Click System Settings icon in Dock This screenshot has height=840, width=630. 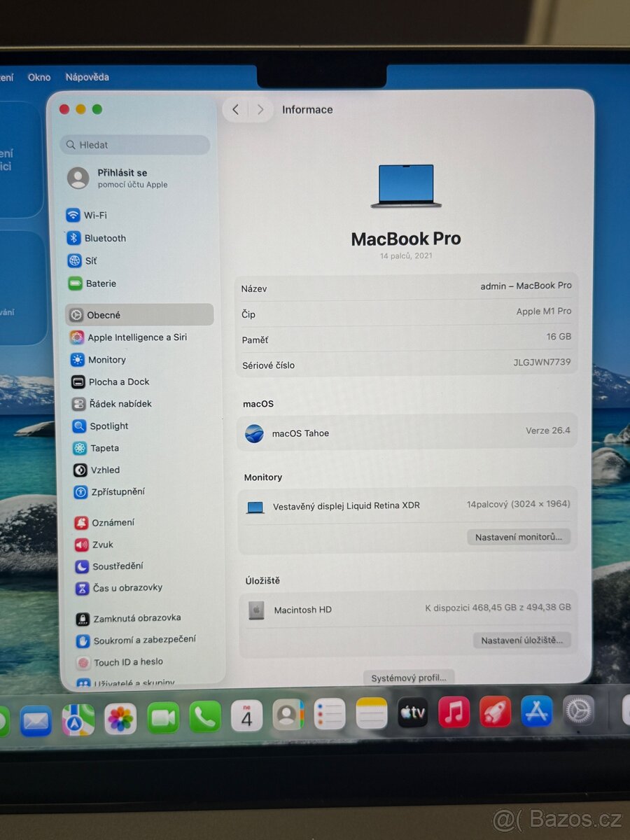click(x=578, y=710)
